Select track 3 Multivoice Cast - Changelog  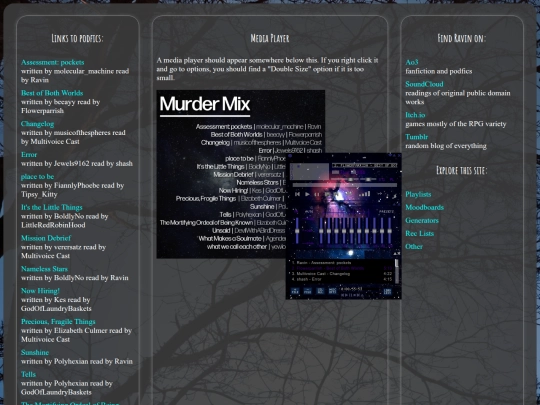pyautogui.click(x=342, y=274)
